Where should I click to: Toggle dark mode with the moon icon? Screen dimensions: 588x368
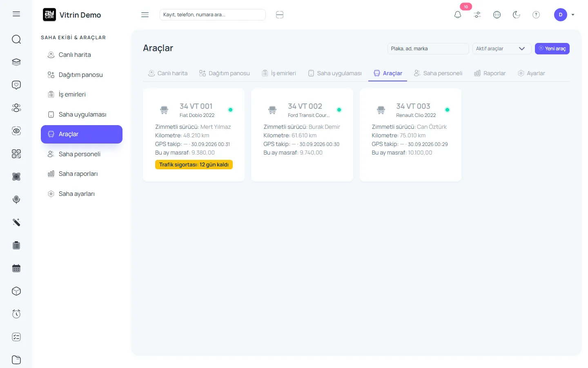[x=517, y=15]
